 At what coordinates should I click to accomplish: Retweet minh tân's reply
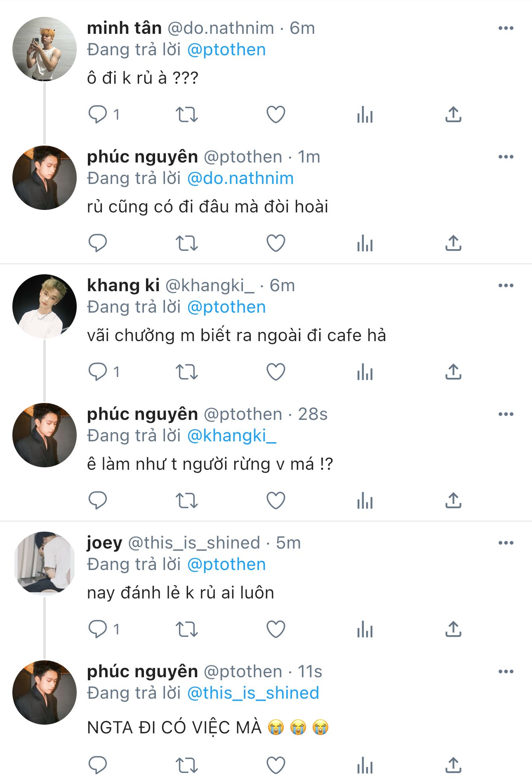(x=187, y=114)
